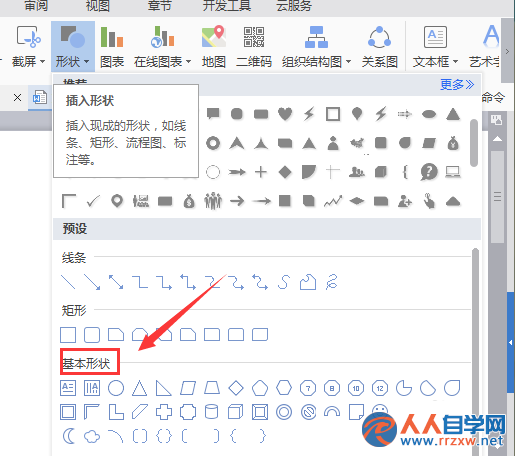Viewport: 515px width, 456px height.
Task: Select the ellipse basic shape
Action: click(116, 388)
